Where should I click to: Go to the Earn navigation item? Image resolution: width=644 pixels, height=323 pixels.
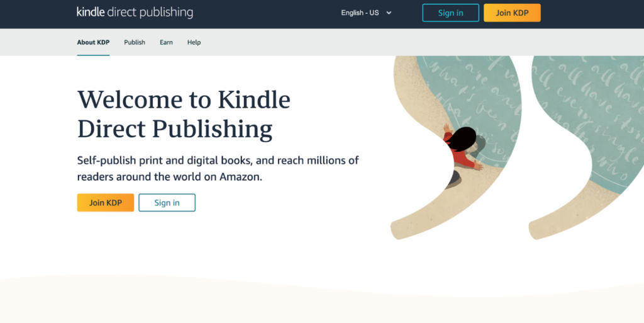click(x=166, y=42)
